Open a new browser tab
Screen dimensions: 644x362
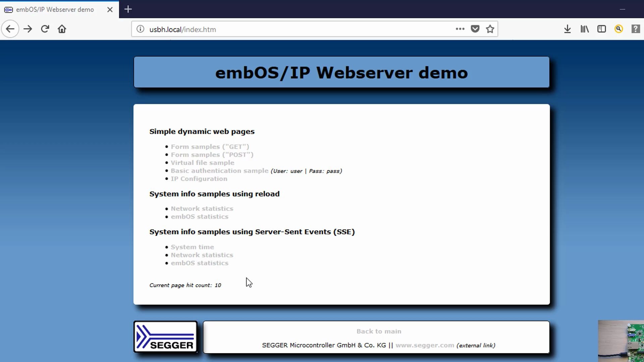click(128, 9)
